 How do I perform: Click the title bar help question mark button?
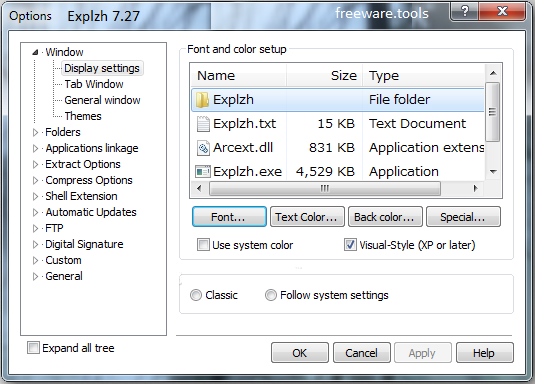[x=465, y=12]
